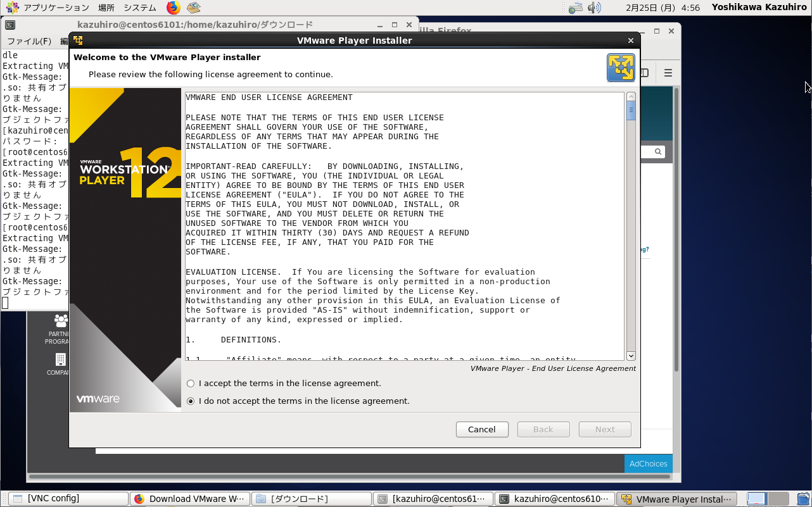
Task: Click the notes editor icon in top panel
Action: (x=194, y=8)
